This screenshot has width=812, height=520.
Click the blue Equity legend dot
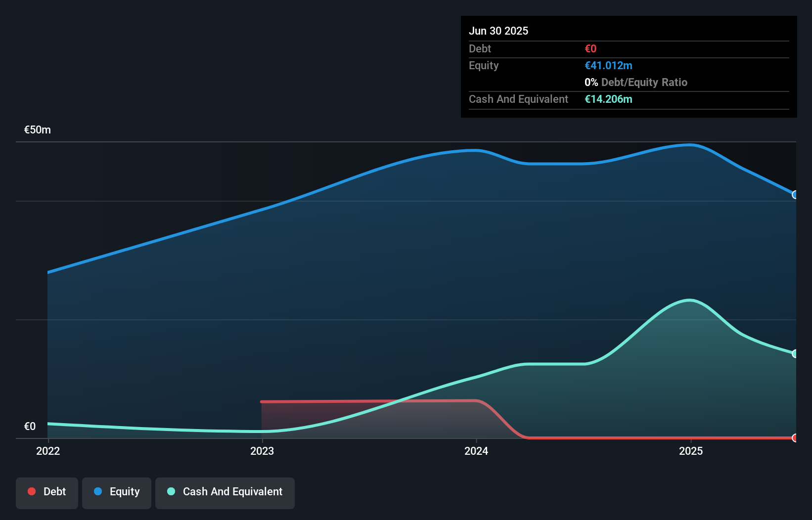pyautogui.click(x=98, y=491)
